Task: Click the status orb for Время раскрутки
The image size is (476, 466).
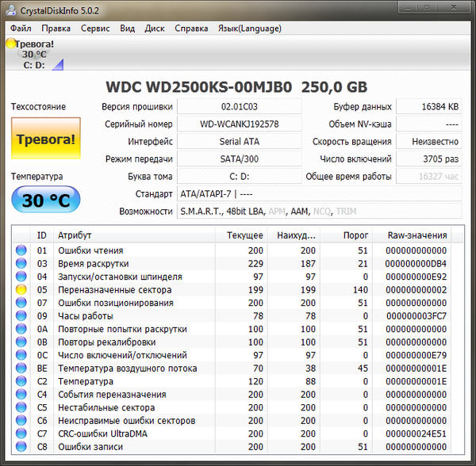Action: pos(21,263)
